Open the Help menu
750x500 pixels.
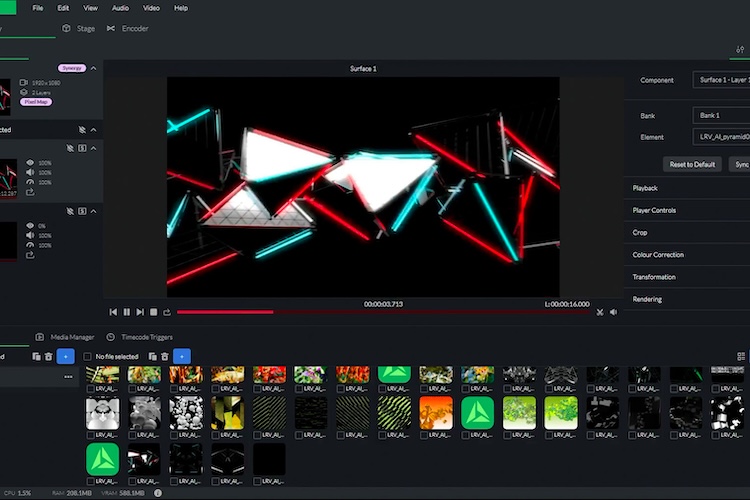click(x=181, y=8)
